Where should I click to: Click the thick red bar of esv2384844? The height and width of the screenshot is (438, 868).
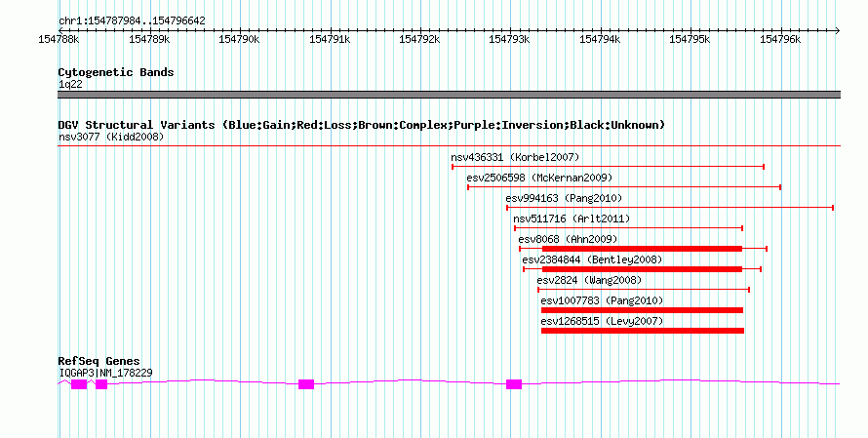(642, 269)
